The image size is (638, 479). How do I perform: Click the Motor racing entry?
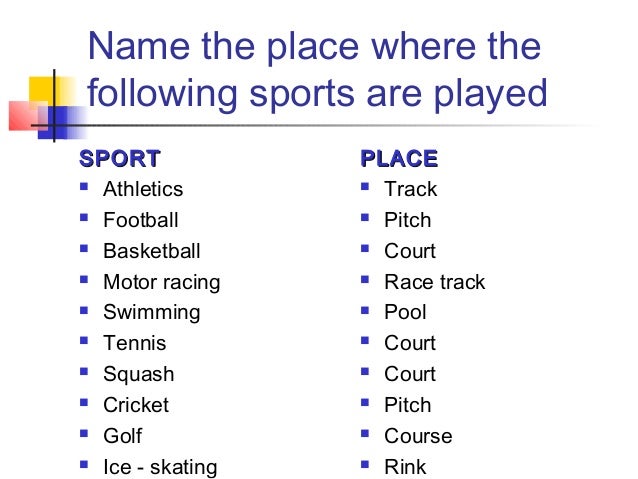(x=162, y=282)
